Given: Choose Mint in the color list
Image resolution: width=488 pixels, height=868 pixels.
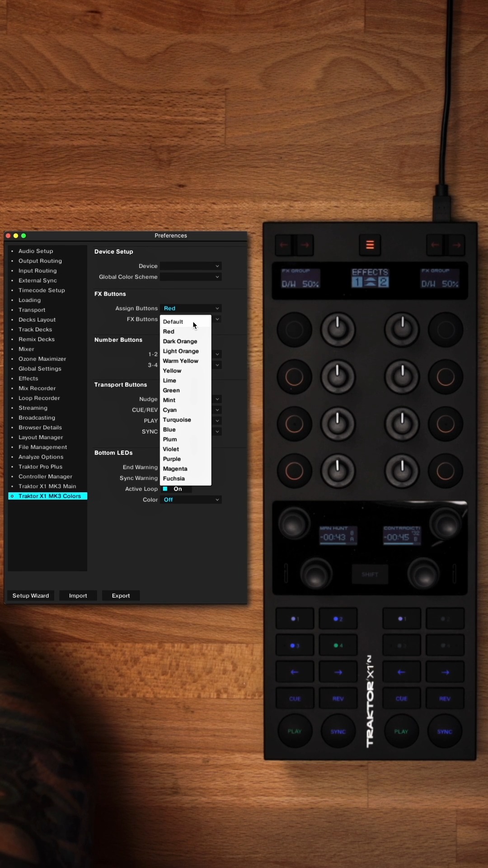Looking at the screenshot, I should point(186,400).
